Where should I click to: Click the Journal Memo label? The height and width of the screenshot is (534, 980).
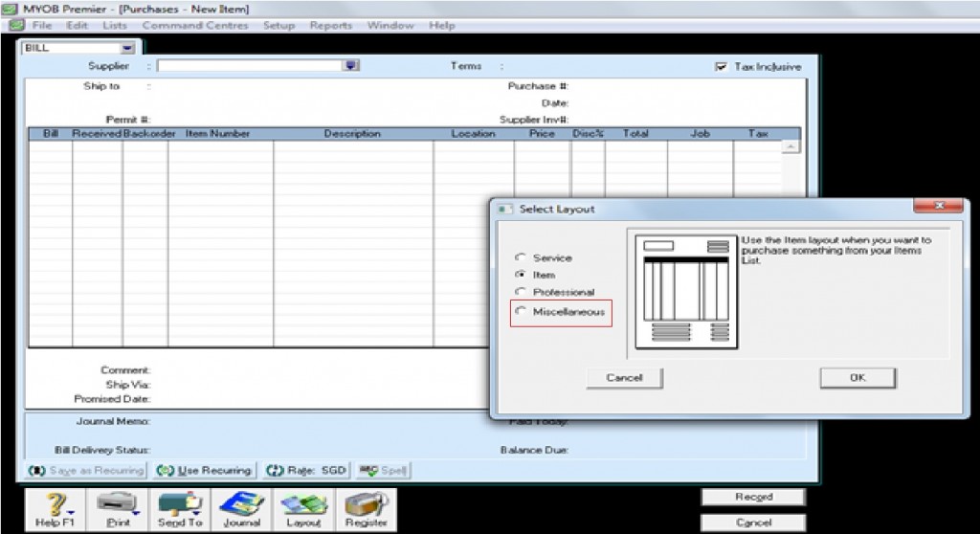[113, 421]
